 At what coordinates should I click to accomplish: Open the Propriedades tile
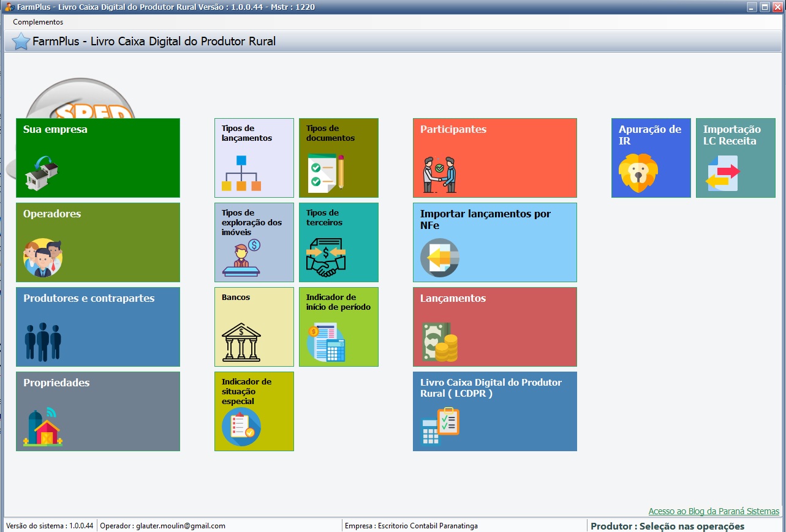click(x=98, y=411)
